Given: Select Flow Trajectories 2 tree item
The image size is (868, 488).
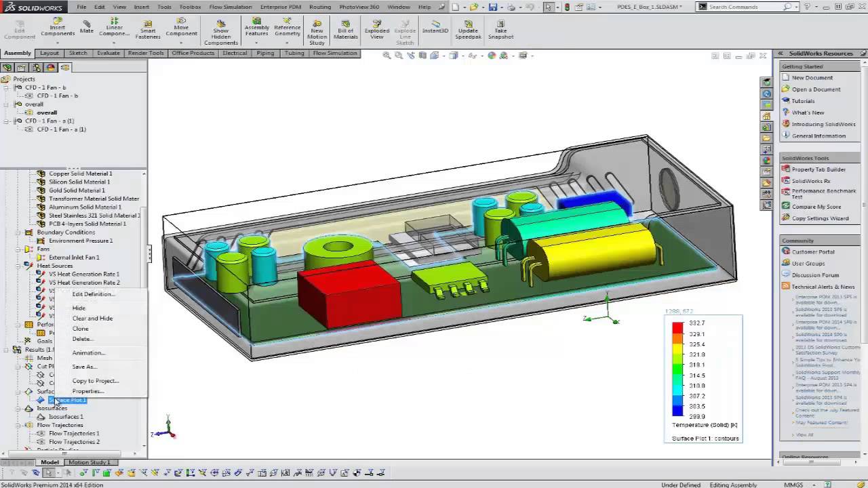Looking at the screenshot, I should (x=74, y=442).
